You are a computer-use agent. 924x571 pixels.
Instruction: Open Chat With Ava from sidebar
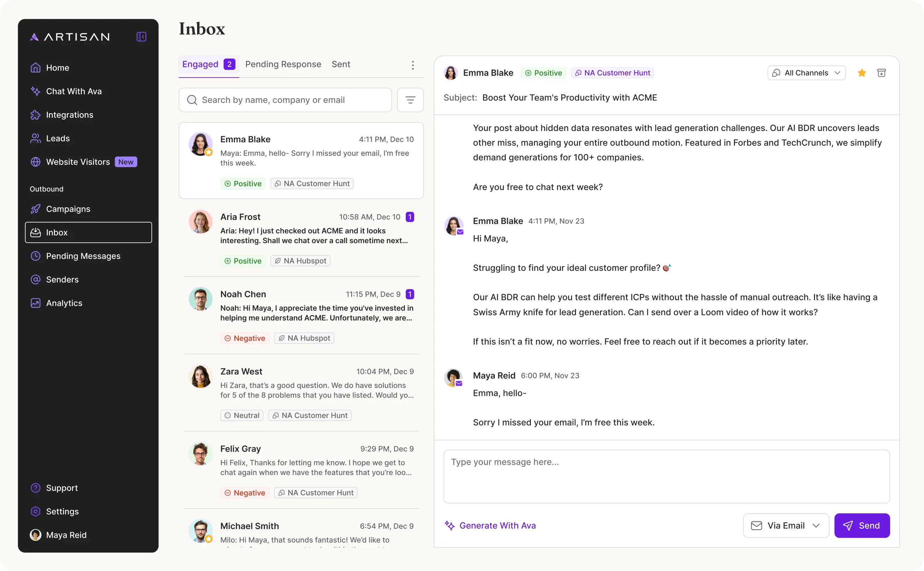pos(74,91)
